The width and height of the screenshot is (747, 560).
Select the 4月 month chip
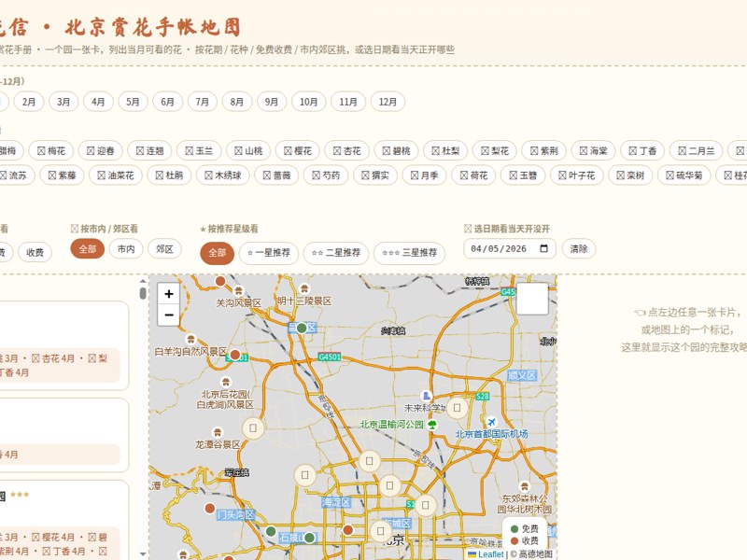[98, 102]
